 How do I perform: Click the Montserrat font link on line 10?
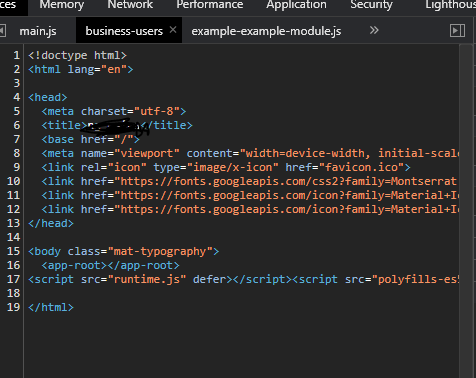click(250, 181)
